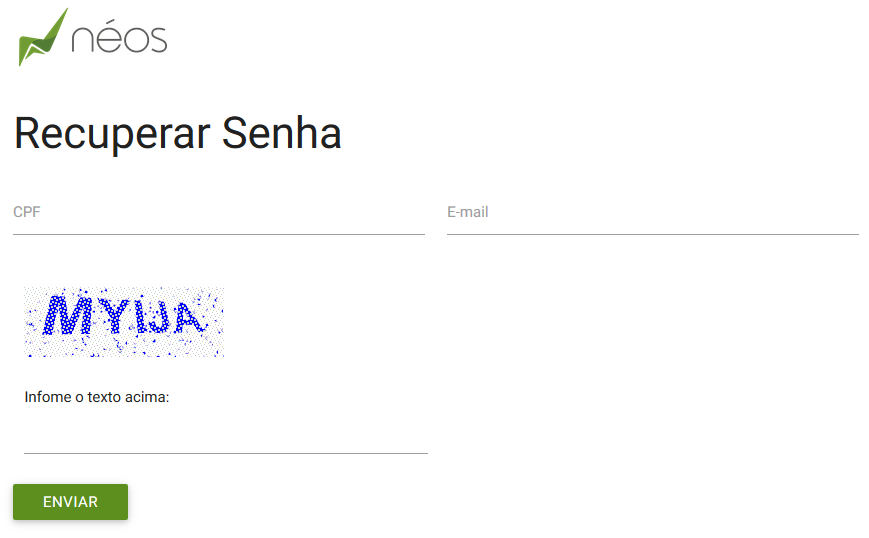
Task: Click the underline beneath the CPF field
Action: 218,234
